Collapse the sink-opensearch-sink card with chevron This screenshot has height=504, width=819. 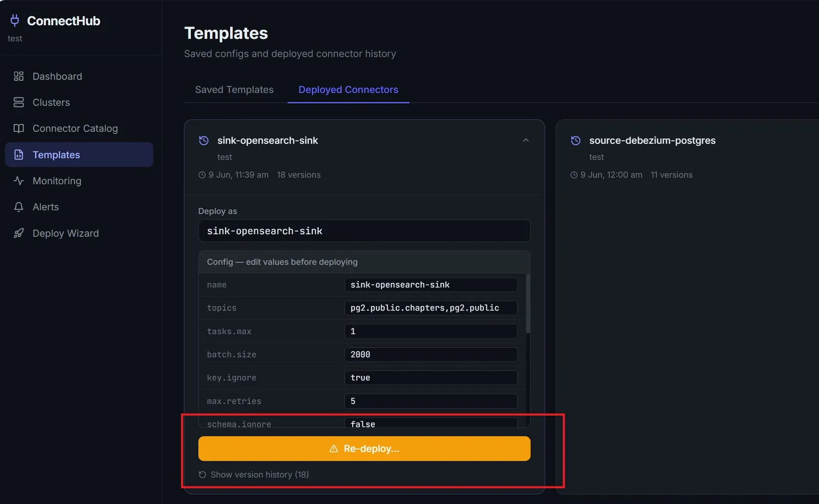(526, 140)
